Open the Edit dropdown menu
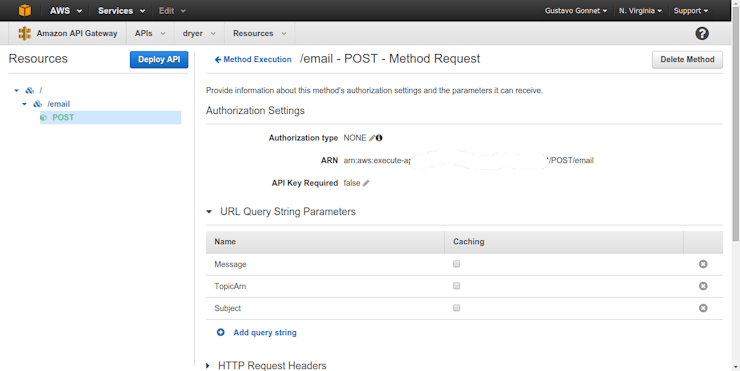The width and height of the screenshot is (740, 371). click(172, 10)
